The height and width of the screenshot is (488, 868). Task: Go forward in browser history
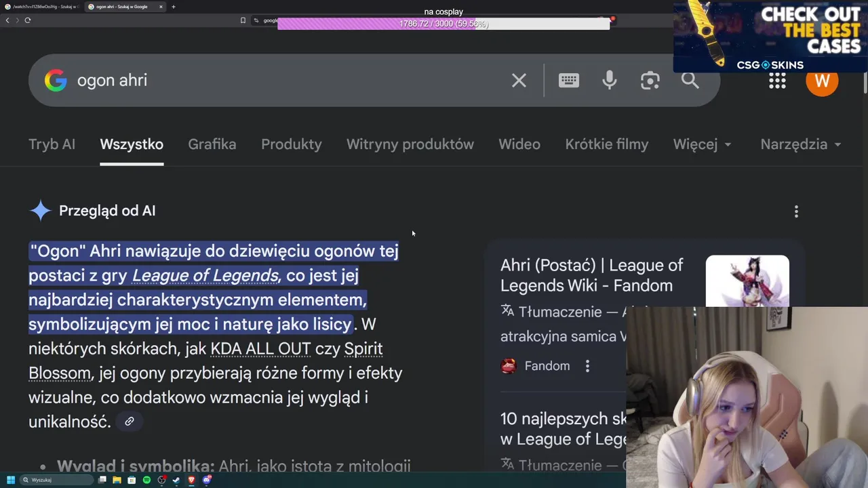17,20
